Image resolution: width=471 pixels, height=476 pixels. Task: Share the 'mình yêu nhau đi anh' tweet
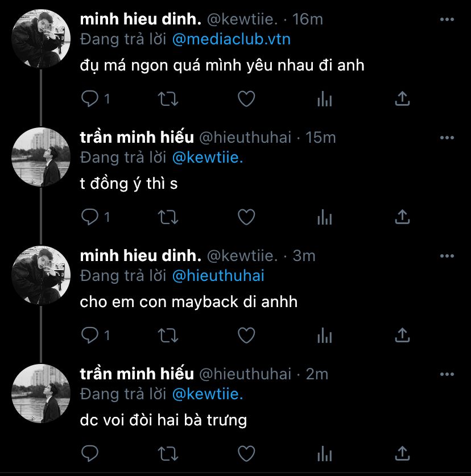click(x=402, y=99)
